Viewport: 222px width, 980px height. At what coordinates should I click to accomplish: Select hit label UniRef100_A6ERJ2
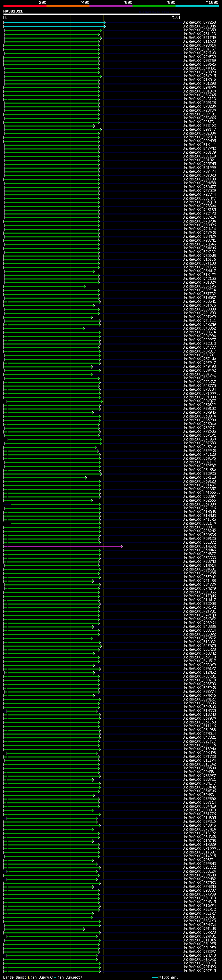pyautogui.click(x=199, y=910)
